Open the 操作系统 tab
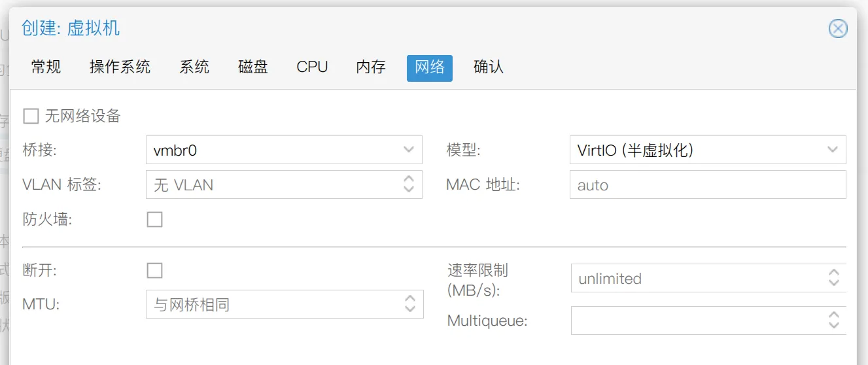Viewport: 868px width, 365px height. tap(120, 67)
